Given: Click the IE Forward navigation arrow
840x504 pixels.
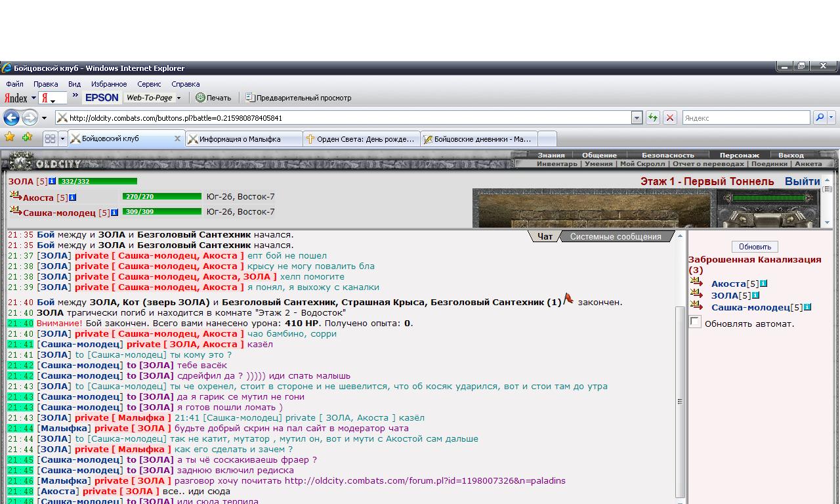Looking at the screenshot, I should coord(30,117).
